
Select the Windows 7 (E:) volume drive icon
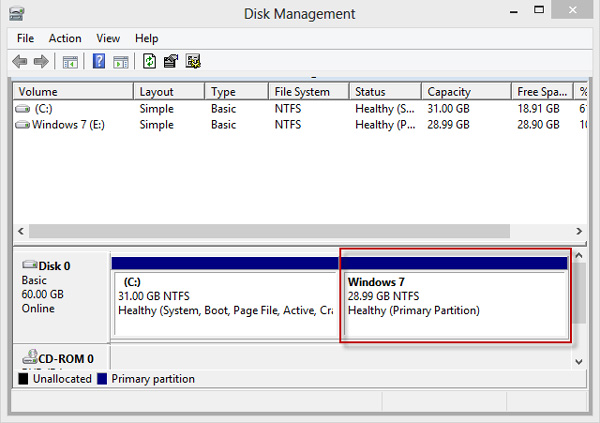point(23,125)
